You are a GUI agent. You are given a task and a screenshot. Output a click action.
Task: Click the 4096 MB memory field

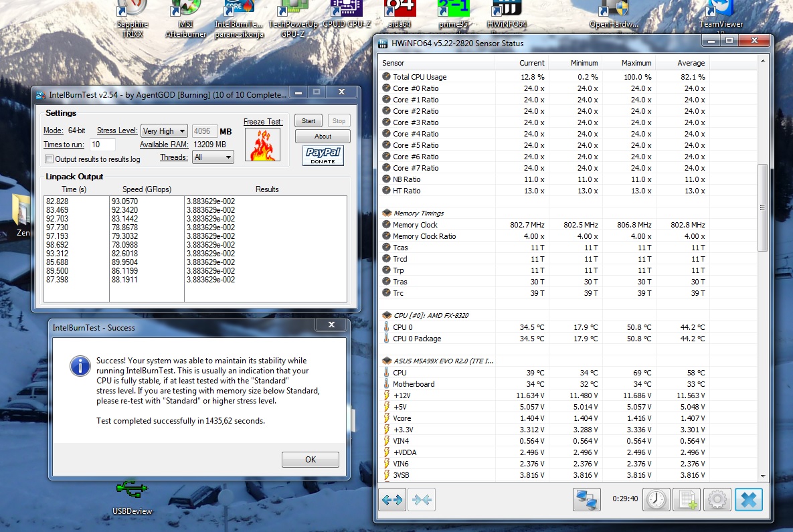pos(204,131)
